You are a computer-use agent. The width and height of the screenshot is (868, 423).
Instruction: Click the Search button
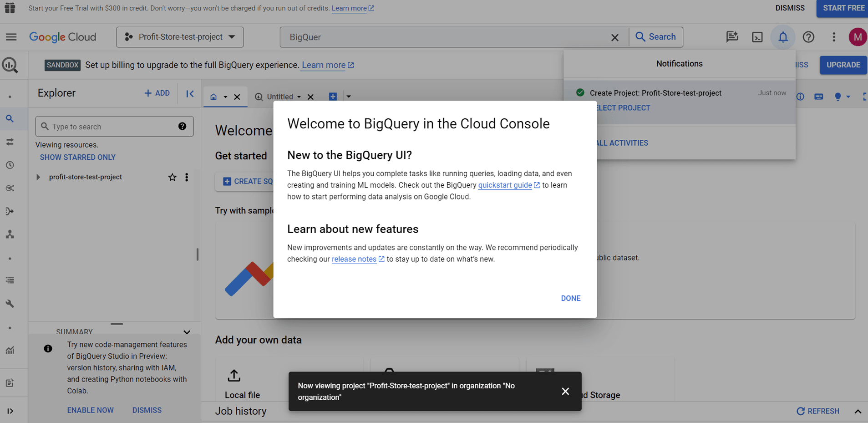pyautogui.click(x=656, y=37)
